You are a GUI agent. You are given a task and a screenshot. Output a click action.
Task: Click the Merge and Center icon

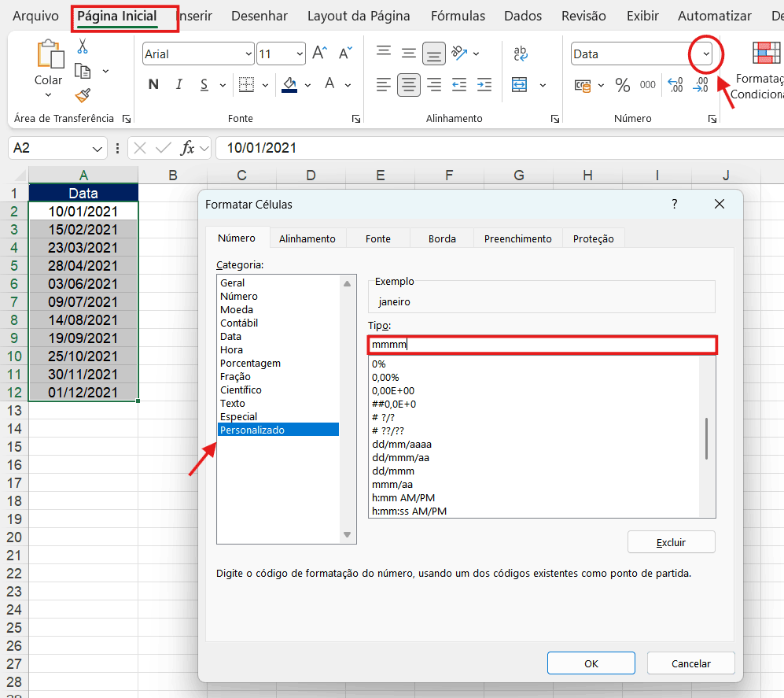(x=520, y=84)
